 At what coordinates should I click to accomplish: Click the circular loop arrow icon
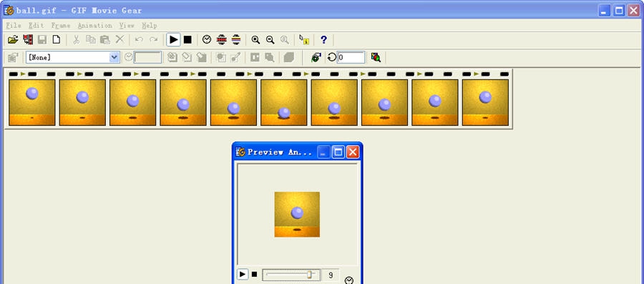tap(331, 57)
